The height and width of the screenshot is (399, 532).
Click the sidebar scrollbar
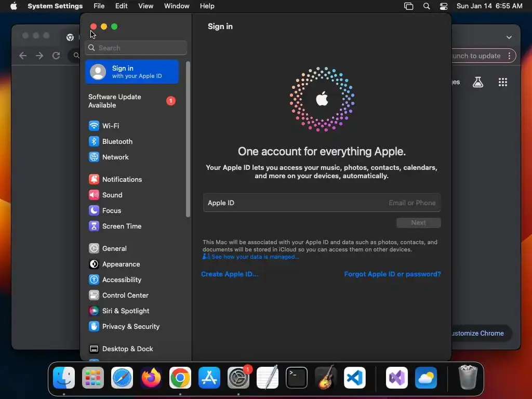pyautogui.click(x=188, y=139)
